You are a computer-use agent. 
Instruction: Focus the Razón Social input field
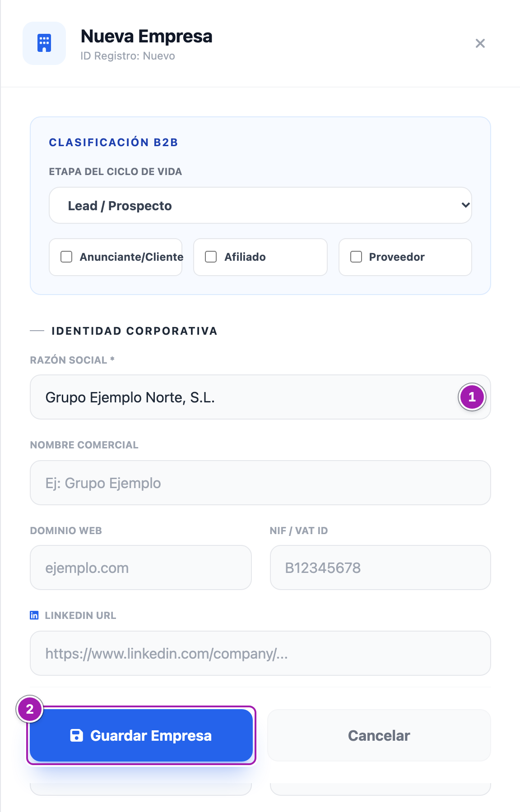pos(260,397)
